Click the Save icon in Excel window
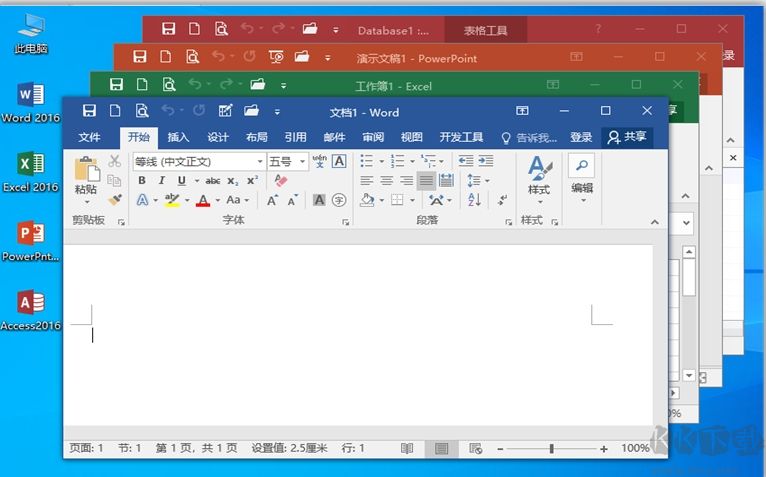This screenshot has width=766, height=477. [x=116, y=85]
